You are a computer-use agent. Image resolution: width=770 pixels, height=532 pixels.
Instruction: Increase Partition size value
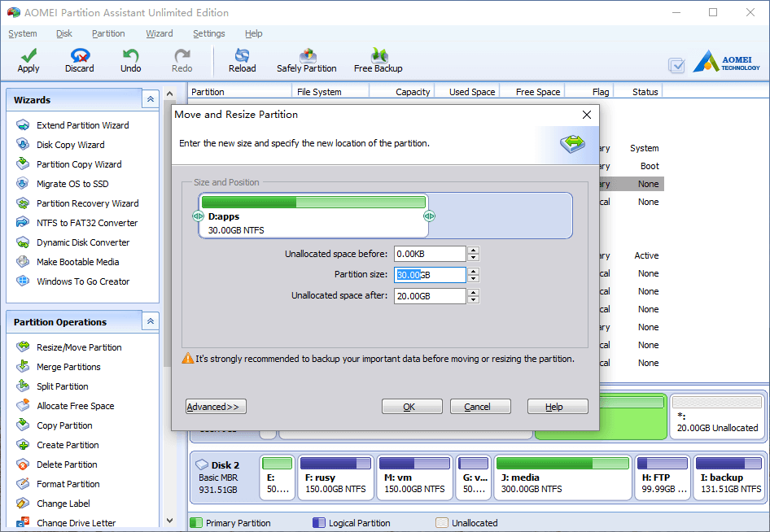(474, 271)
